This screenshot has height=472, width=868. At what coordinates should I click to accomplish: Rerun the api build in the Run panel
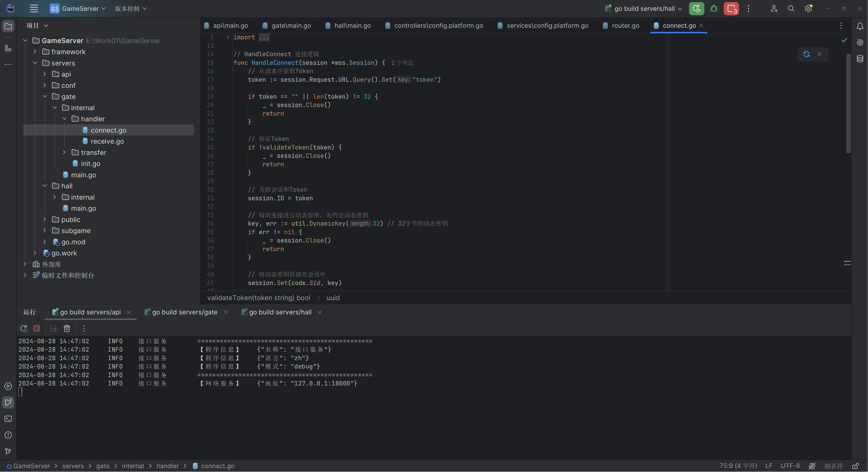(x=24, y=328)
